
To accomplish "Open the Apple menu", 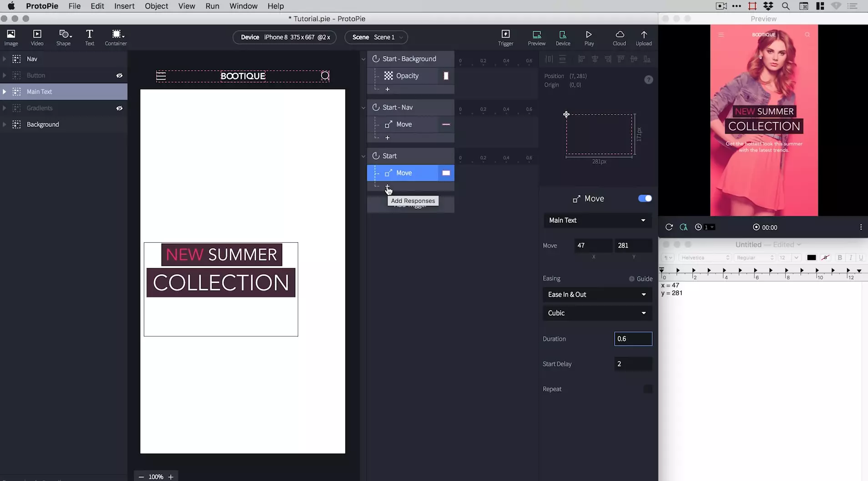I will click(x=11, y=6).
